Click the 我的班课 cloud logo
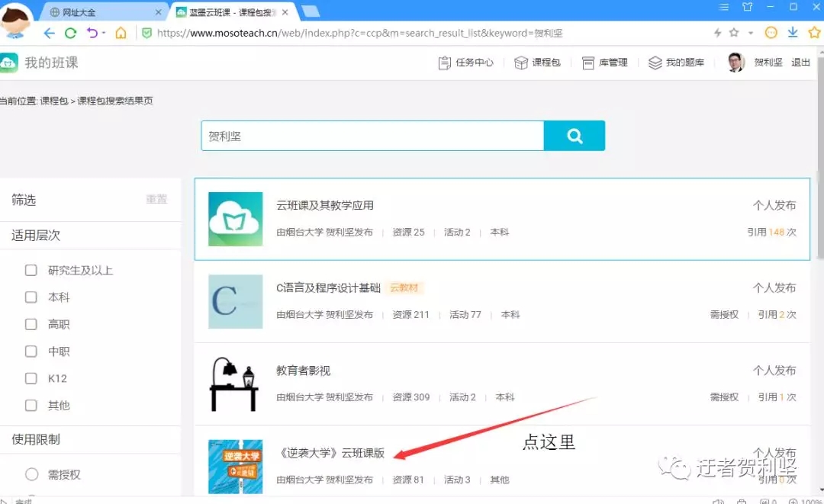 (8, 63)
